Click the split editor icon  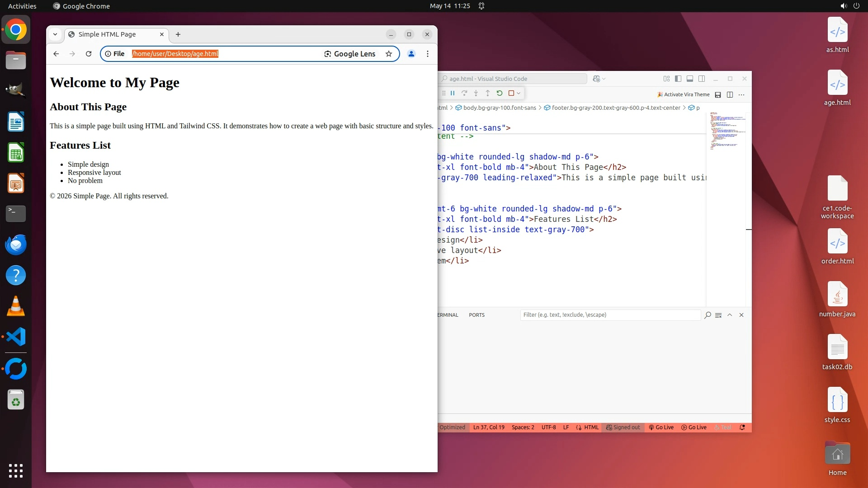point(730,94)
